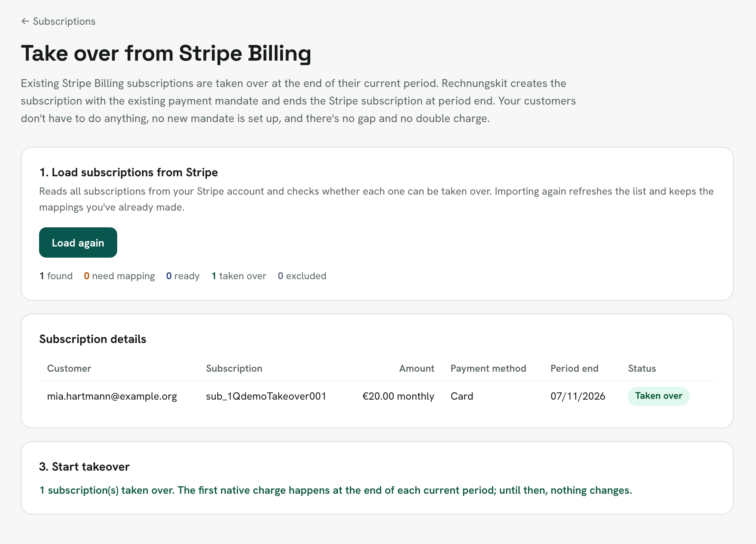This screenshot has width=756, height=544.
Task: Click the Load again button
Action: click(x=78, y=242)
